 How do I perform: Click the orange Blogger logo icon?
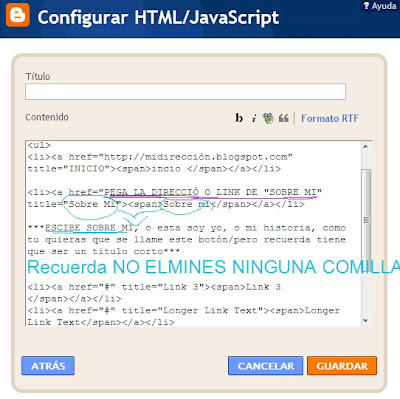point(18,15)
